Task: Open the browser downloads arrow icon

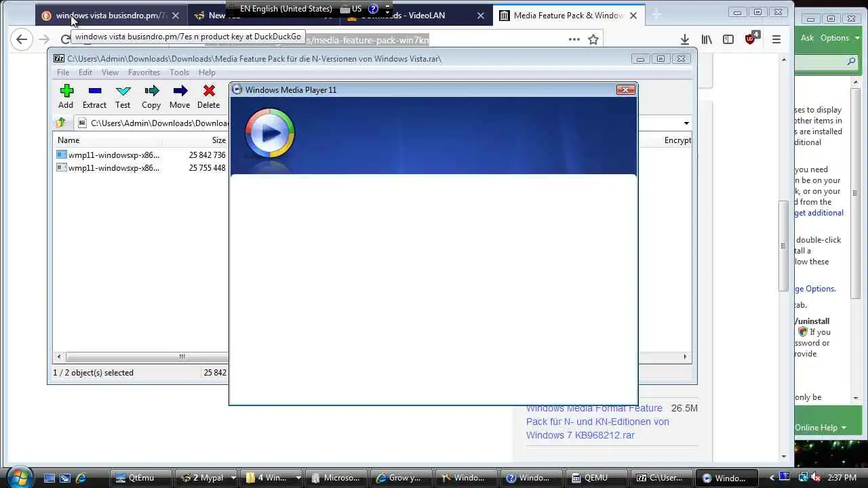Action: (x=685, y=39)
